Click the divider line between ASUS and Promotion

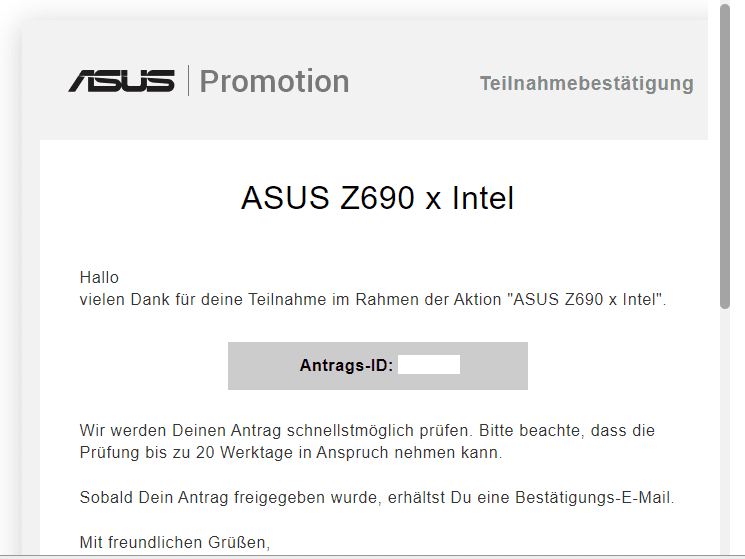[188, 81]
